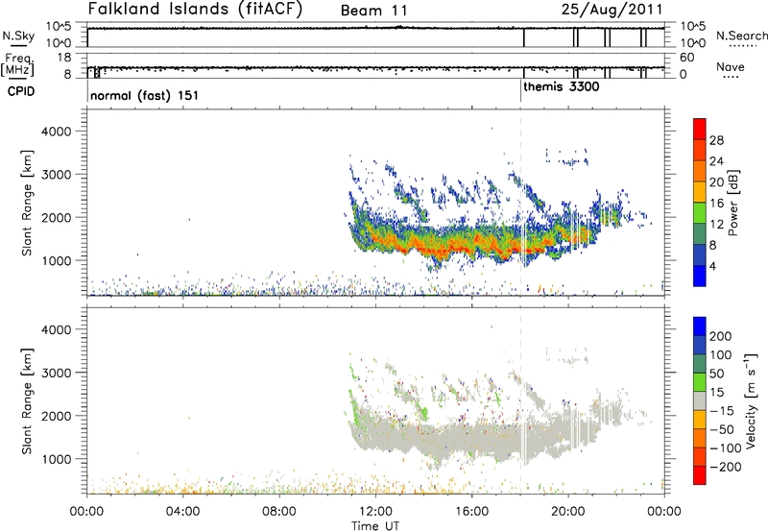Click the 'Beam 11' label

click(373, 11)
